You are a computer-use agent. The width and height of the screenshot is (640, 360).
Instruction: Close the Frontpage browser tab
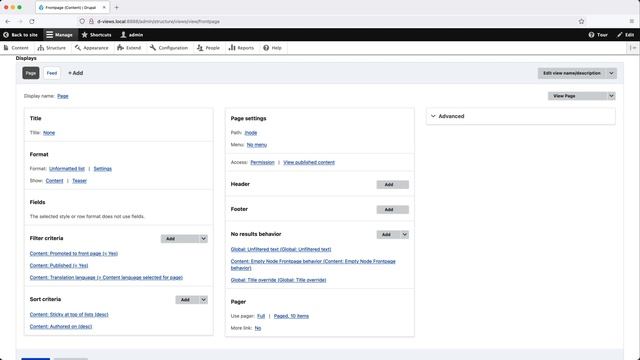point(104,7)
